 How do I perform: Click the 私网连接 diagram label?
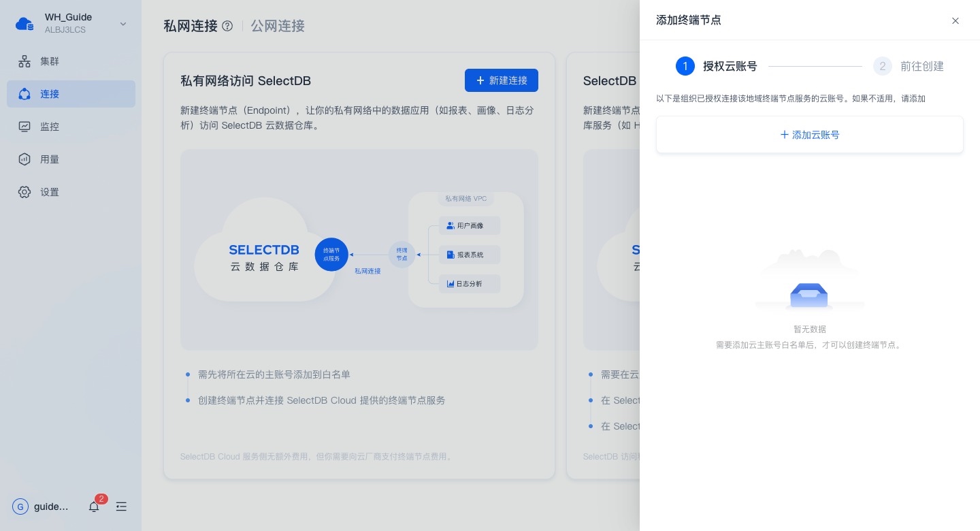[367, 271]
